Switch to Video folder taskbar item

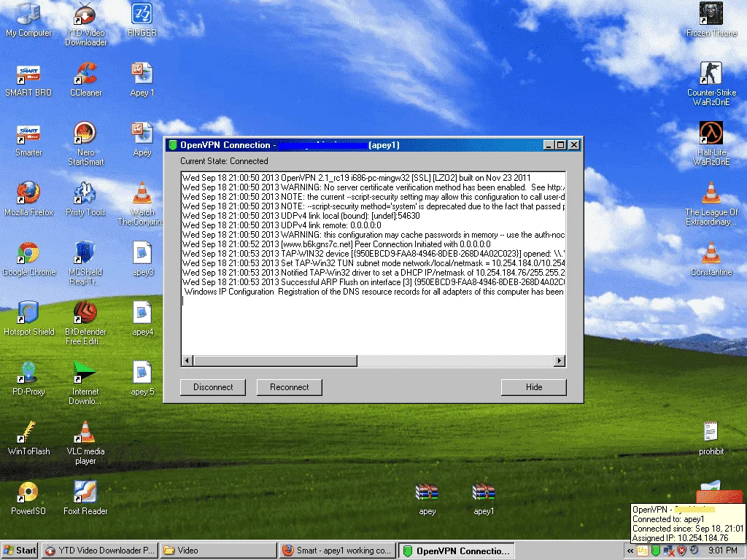point(218,551)
